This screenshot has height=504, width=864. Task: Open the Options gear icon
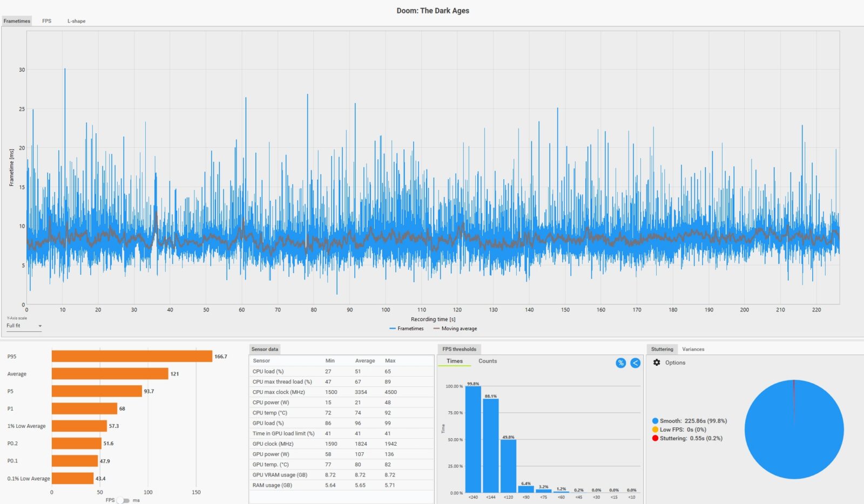click(x=657, y=363)
